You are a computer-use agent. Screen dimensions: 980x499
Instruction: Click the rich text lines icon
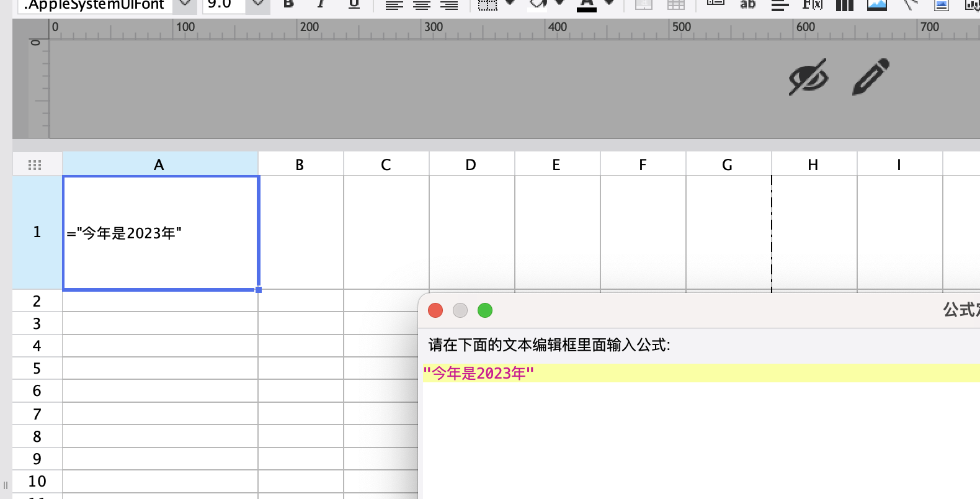tap(780, 5)
